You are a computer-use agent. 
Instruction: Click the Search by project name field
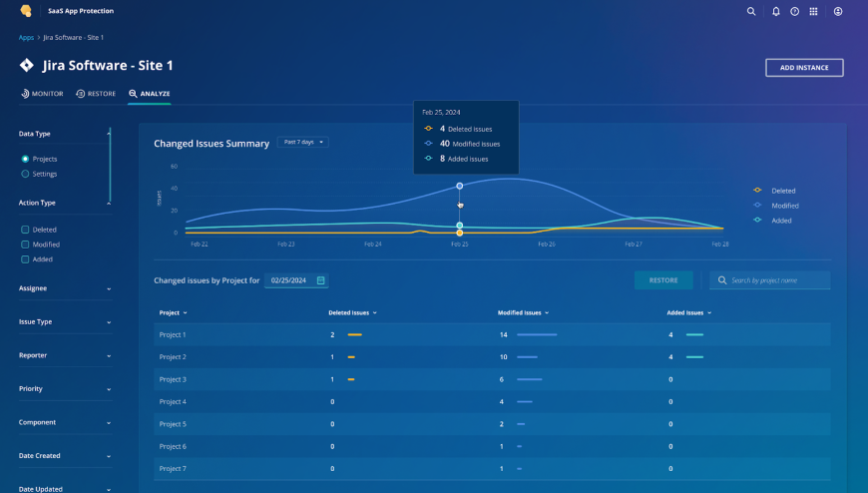coord(770,280)
